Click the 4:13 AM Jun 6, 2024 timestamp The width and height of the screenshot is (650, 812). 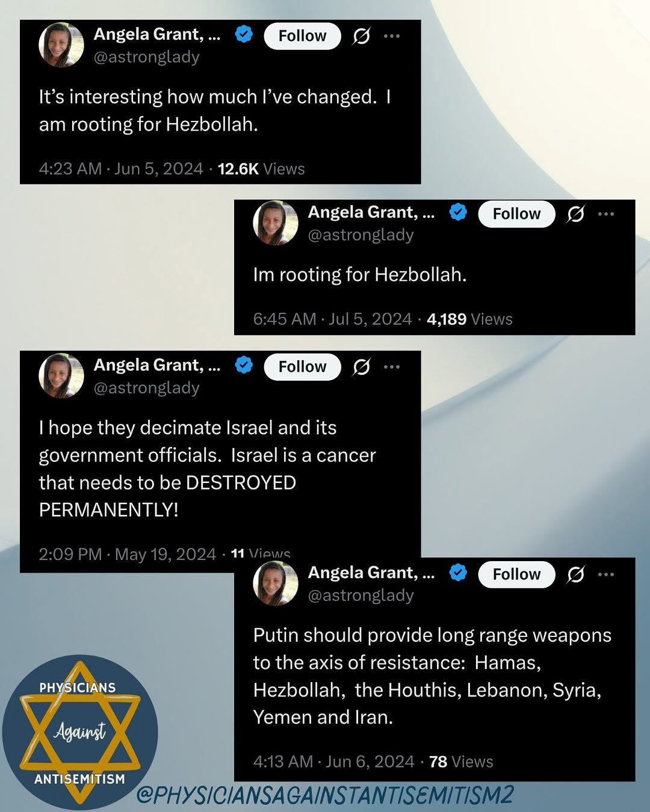(x=334, y=762)
